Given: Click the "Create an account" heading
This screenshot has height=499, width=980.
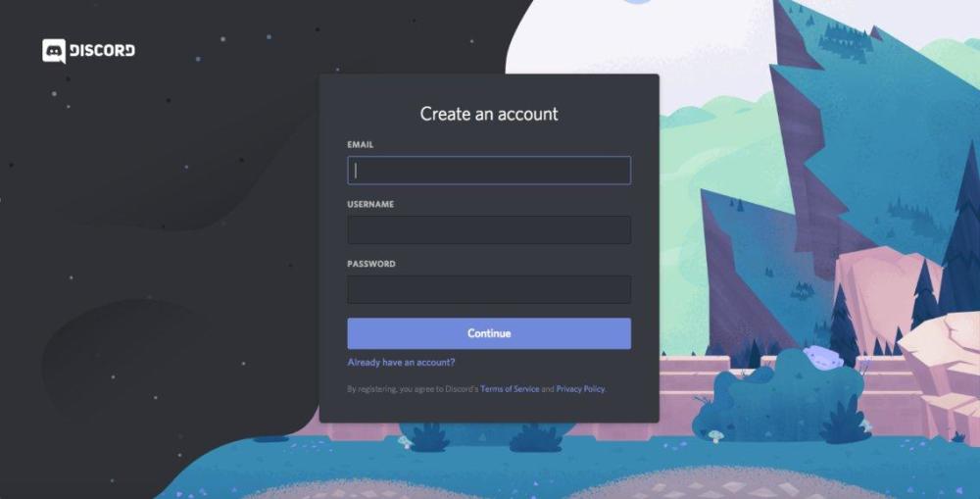Looking at the screenshot, I should click(489, 114).
